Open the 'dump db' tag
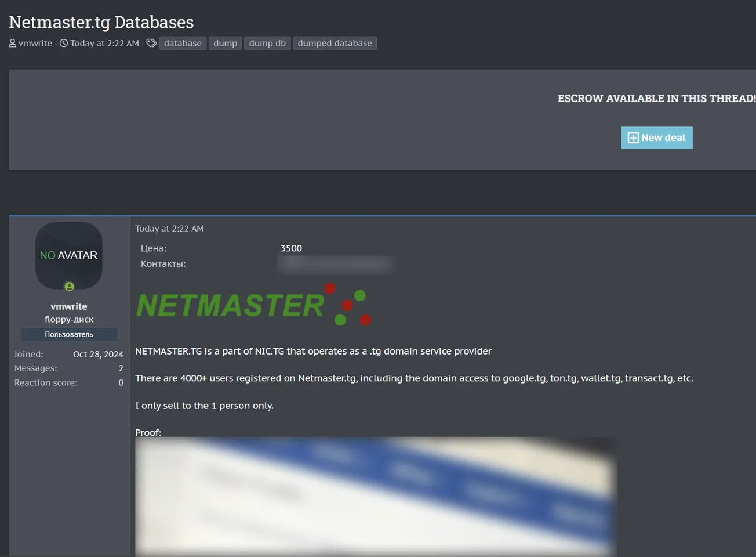 click(267, 44)
